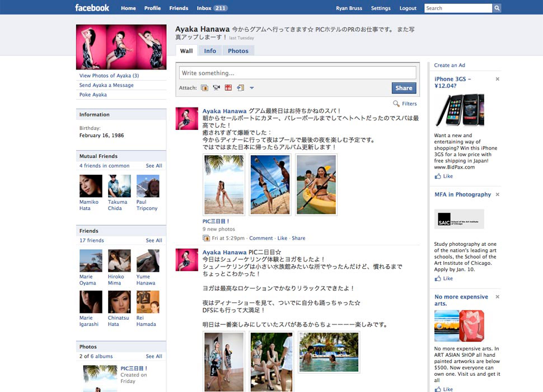Image resolution: width=543 pixels, height=392 pixels.
Task: Click the photo album icon beside Fri at 5:29pm
Action: click(206, 238)
